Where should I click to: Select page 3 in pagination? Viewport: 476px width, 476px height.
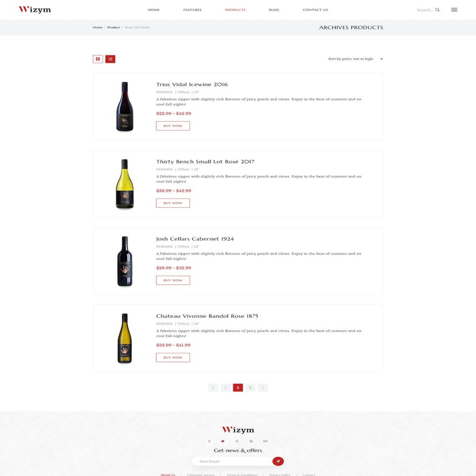pyautogui.click(x=250, y=387)
